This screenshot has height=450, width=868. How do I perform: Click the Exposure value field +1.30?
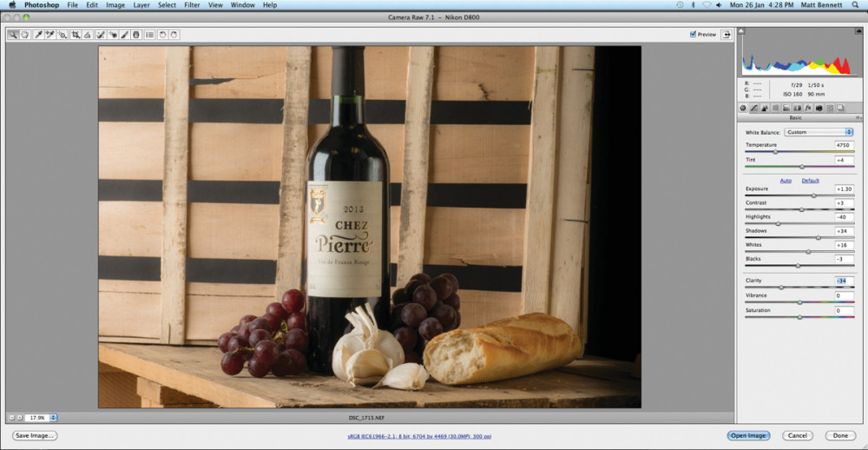[845, 189]
